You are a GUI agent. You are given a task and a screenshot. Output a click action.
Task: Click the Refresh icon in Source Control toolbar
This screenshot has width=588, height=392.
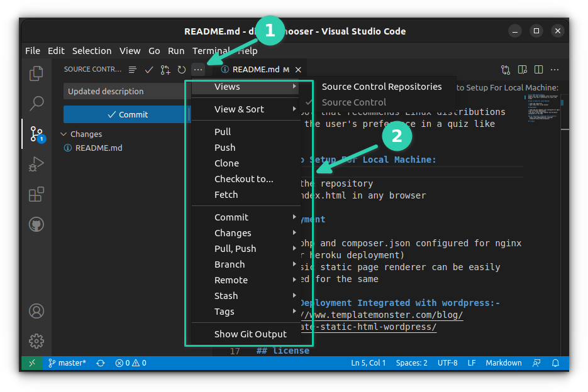click(x=181, y=70)
